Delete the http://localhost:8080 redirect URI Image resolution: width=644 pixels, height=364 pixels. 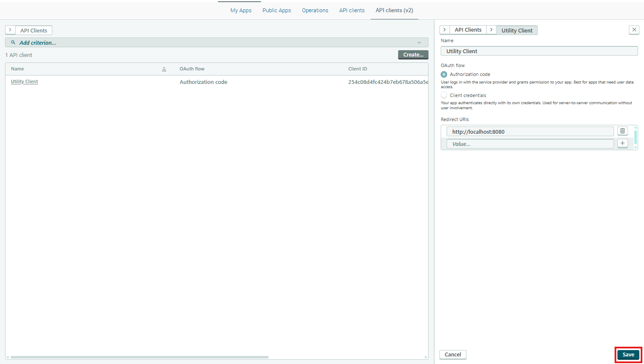(622, 131)
